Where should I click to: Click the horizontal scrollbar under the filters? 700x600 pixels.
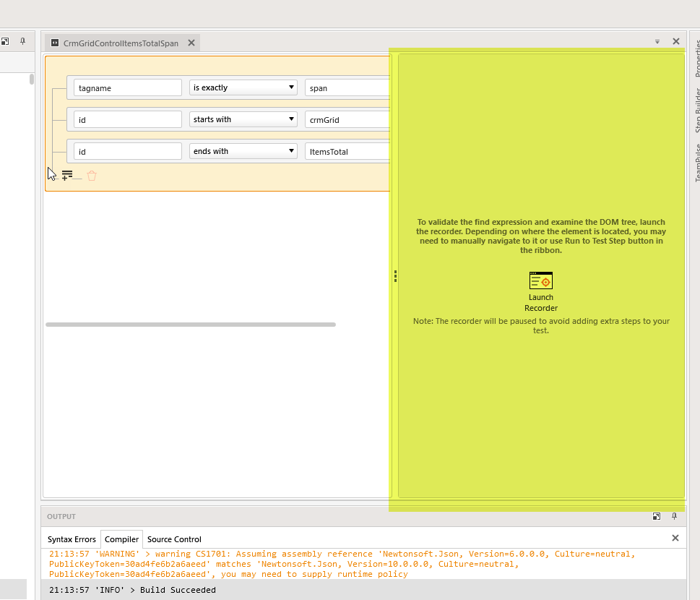pos(190,325)
